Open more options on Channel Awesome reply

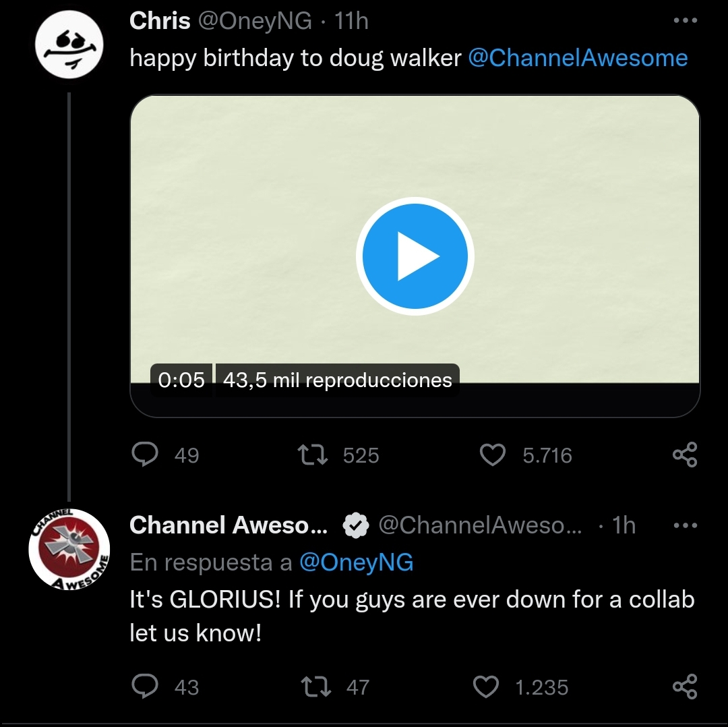click(686, 525)
